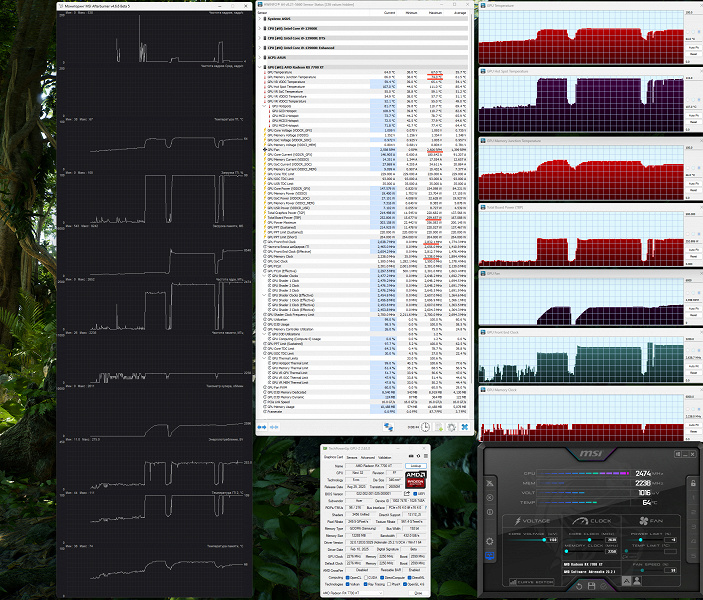Toggle the PhysX checkbox in GPU-Z
The width and height of the screenshot is (703, 600).
(389, 584)
